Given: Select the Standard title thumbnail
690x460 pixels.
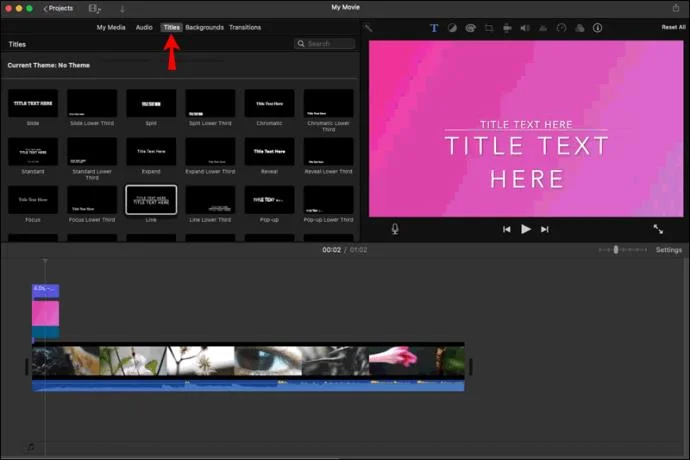Looking at the screenshot, I should pyautogui.click(x=33, y=151).
